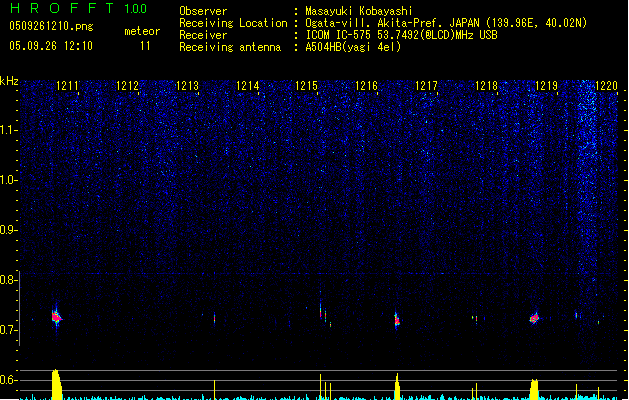629x400 pixels.
Task: Select observer name Masayuki Kobayashi
Action: [359, 11]
